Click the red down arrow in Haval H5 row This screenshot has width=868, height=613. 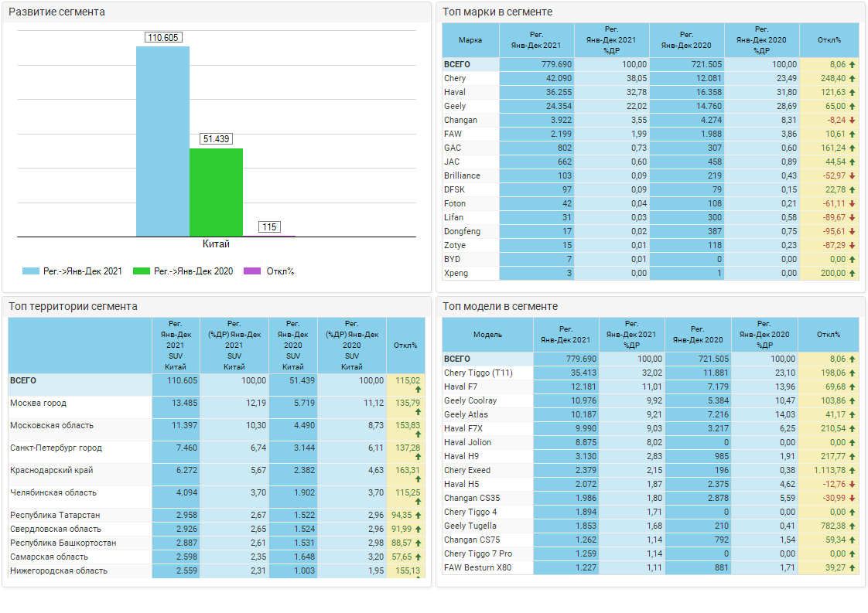[x=852, y=485]
